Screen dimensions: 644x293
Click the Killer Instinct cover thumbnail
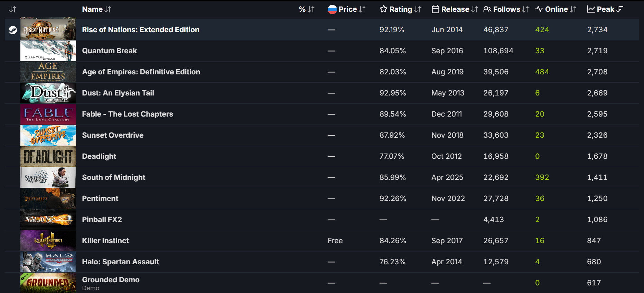(x=48, y=241)
